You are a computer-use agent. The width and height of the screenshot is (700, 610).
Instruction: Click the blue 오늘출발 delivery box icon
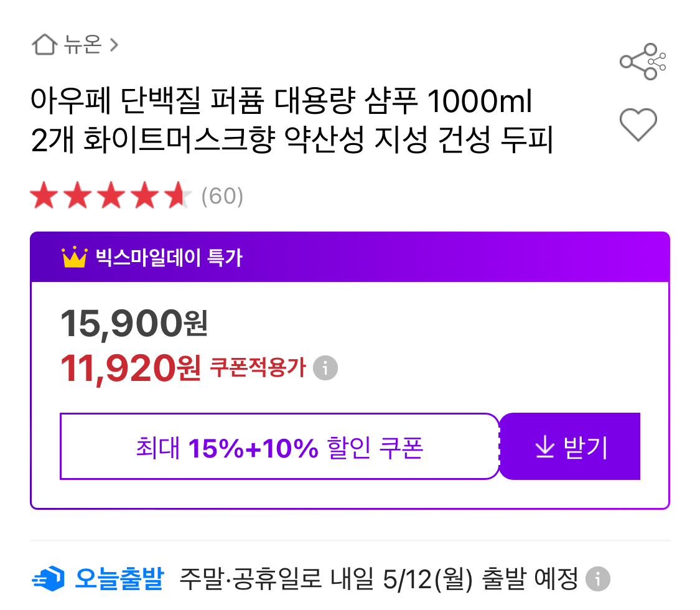pos(48,579)
